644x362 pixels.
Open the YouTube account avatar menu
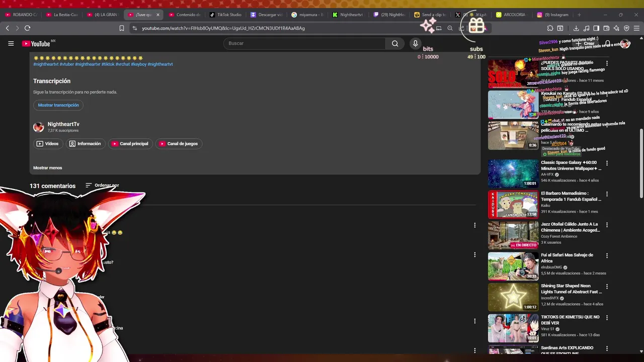click(x=625, y=44)
